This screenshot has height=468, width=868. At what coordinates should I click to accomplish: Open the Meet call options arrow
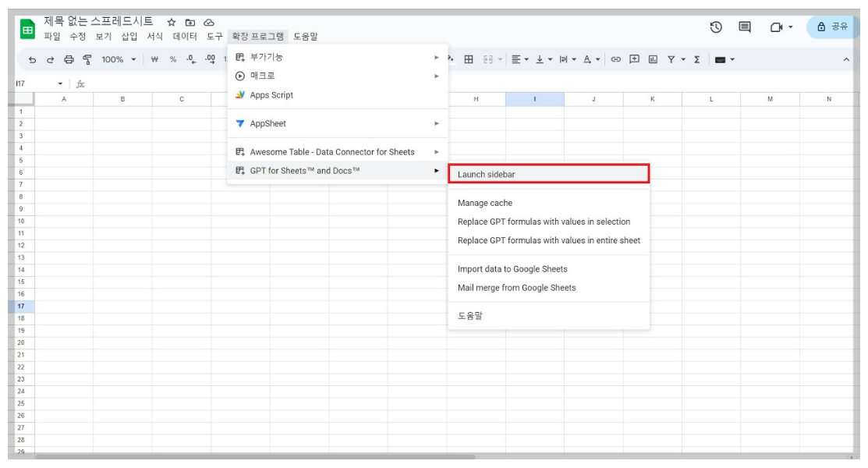pyautogui.click(x=791, y=27)
